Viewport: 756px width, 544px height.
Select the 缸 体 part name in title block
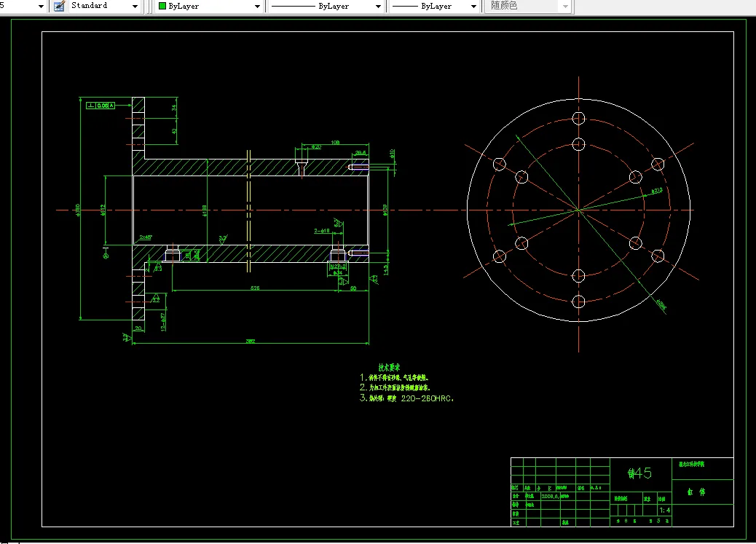point(696,492)
